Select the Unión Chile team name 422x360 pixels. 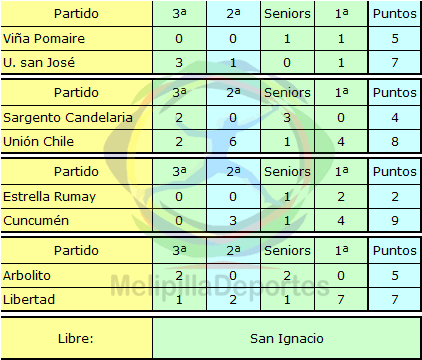tap(38, 142)
